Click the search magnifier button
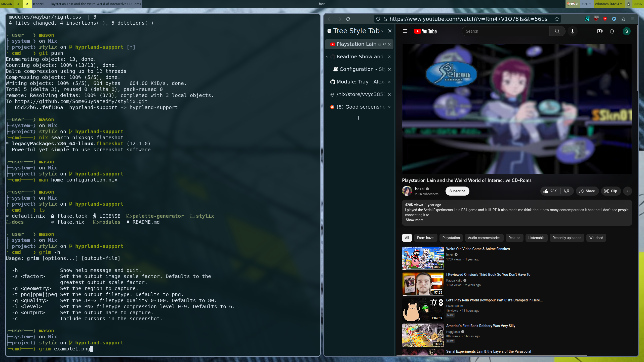 557,31
